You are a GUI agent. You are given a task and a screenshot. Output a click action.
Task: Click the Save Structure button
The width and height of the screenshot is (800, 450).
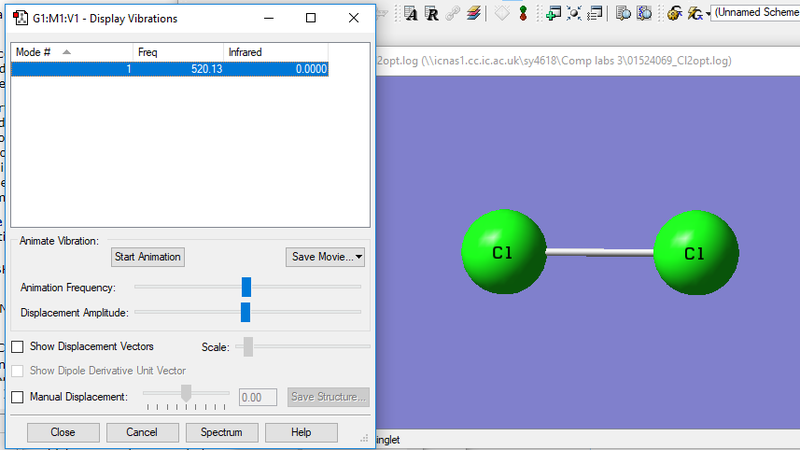point(328,397)
